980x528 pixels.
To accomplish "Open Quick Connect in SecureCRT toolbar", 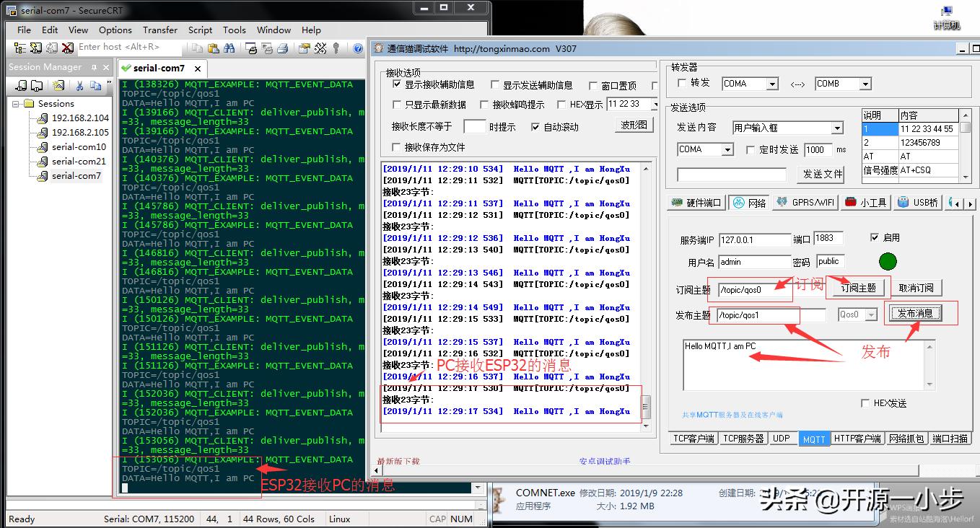I will coord(35,47).
